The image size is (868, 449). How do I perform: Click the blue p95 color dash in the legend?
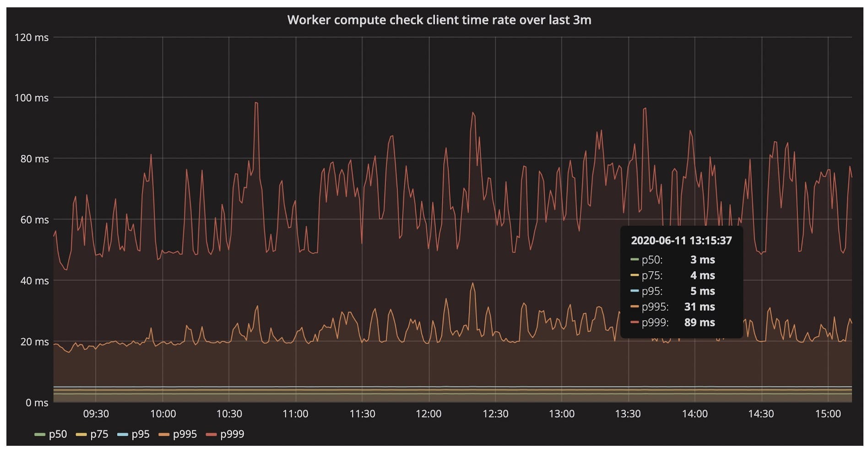[x=122, y=435]
